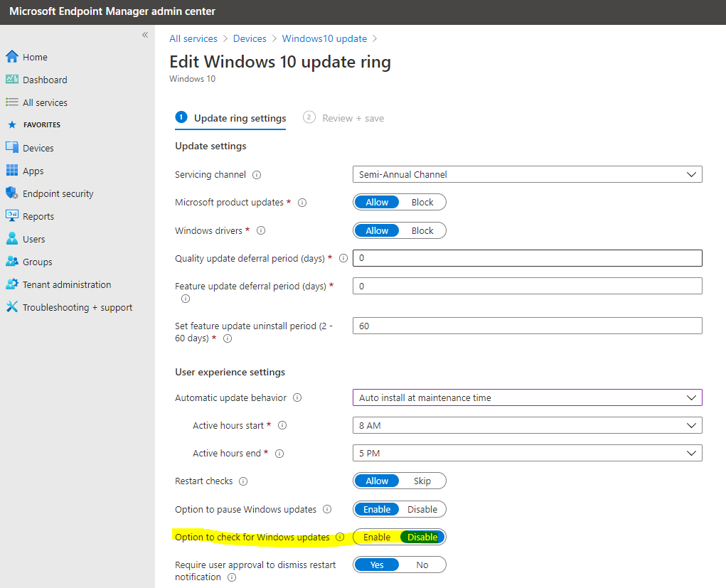Show info for Option to pause Windows updates
This screenshot has width=726, height=588.
click(327, 509)
